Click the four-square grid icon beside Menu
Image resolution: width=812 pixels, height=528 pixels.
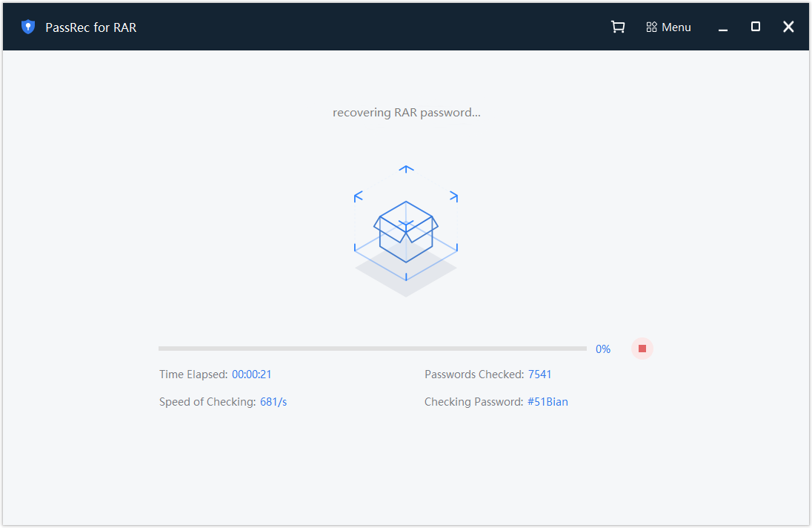point(651,27)
